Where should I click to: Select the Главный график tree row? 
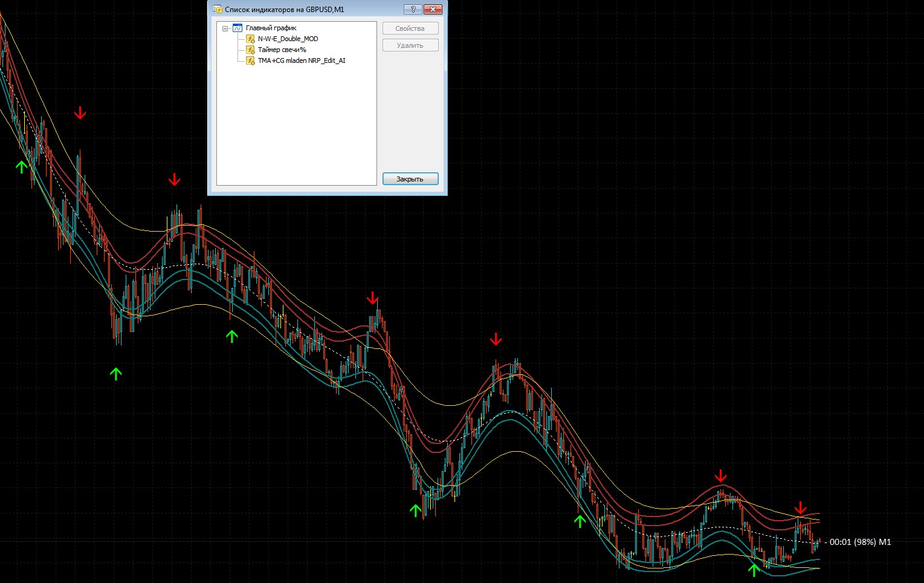tap(271, 28)
